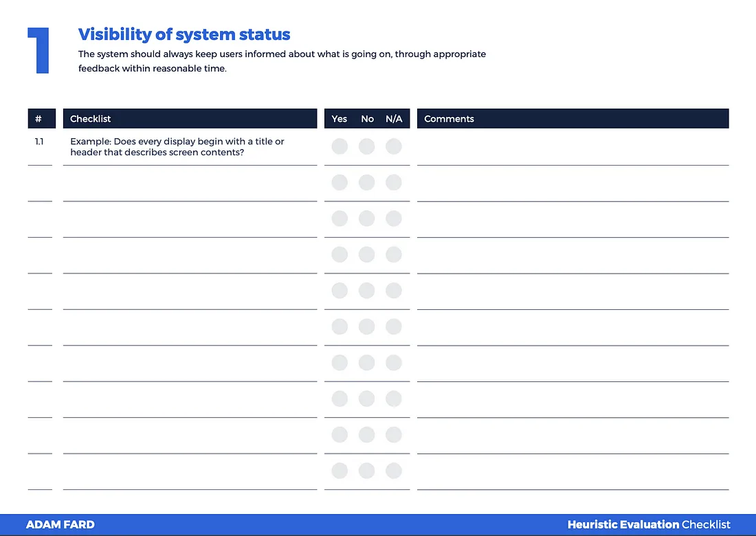The width and height of the screenshot is (756, 536).
Task: Click the "Comments" column header
Action: pyautogui.click(x=572, y=119)
